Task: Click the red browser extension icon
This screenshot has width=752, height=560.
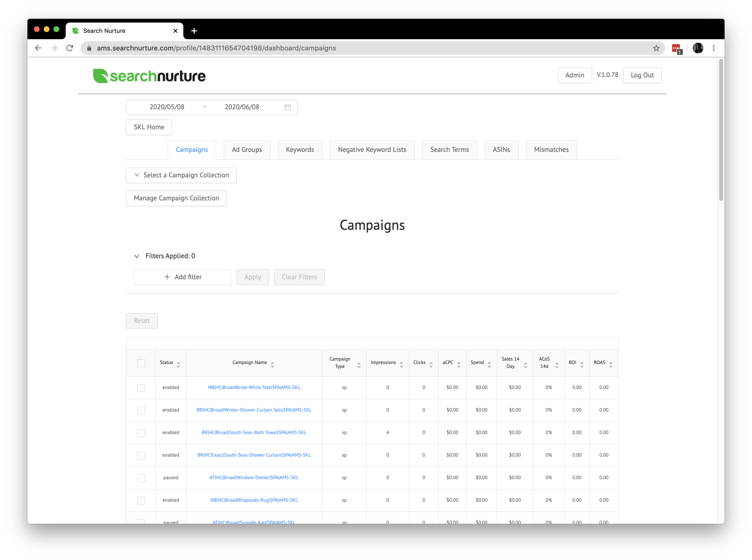Action: pyautogui.click(x=677, y=48)
